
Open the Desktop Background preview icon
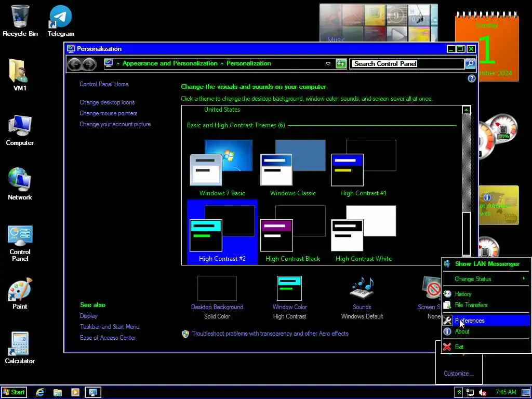[x=217, y=288]
